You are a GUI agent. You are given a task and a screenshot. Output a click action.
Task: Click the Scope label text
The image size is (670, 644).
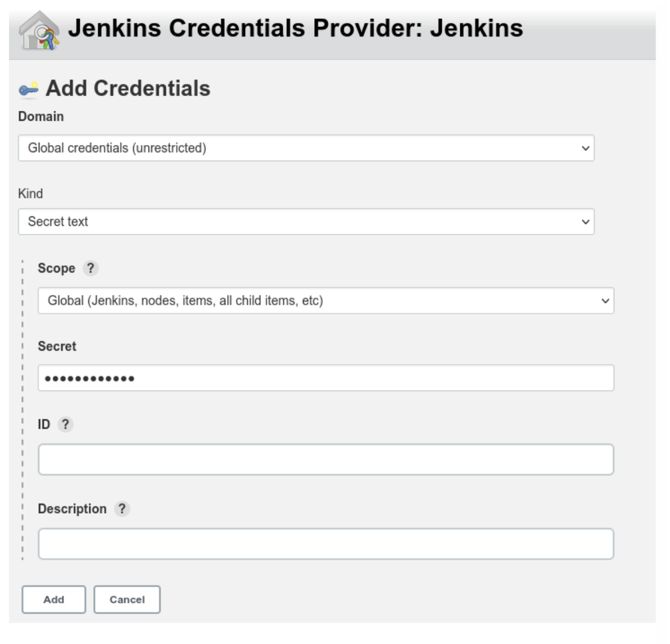click(x=56, y=269)
